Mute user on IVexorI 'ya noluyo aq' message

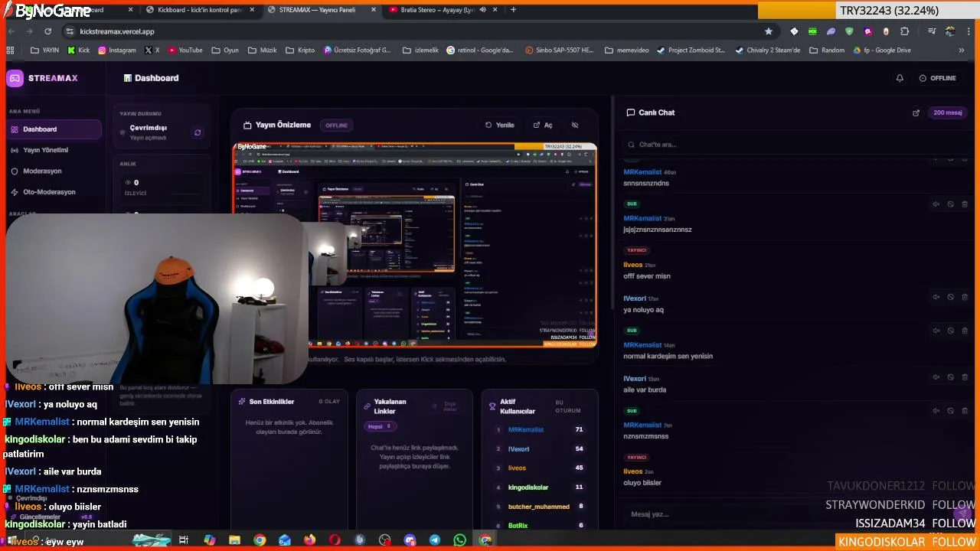click(x=936, y=297)
